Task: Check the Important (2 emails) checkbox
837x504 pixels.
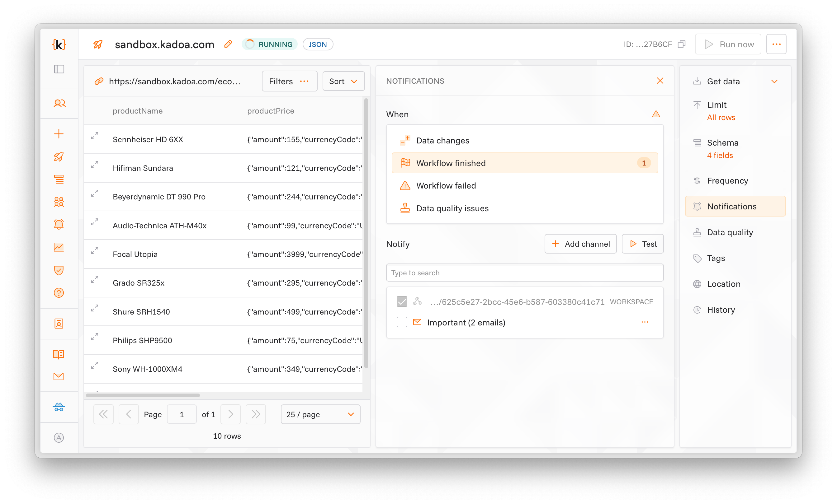Action: (x=402, y=322)
